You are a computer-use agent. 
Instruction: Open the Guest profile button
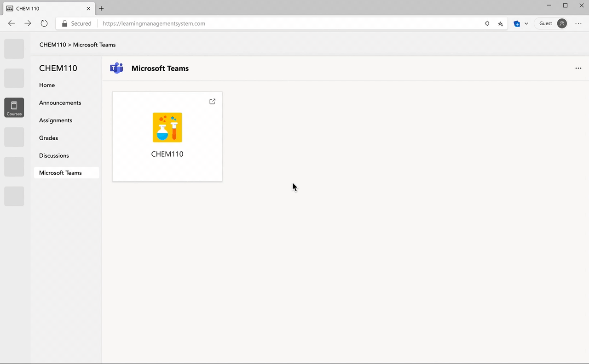pyautogui.click(x=551, y=23)
